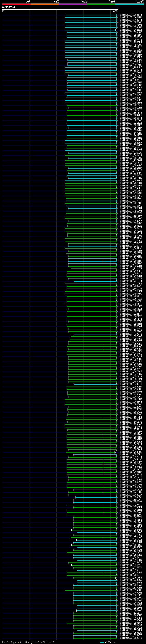
Task: Select the UniRef100_P30302 label
Action: coord(131,25)
